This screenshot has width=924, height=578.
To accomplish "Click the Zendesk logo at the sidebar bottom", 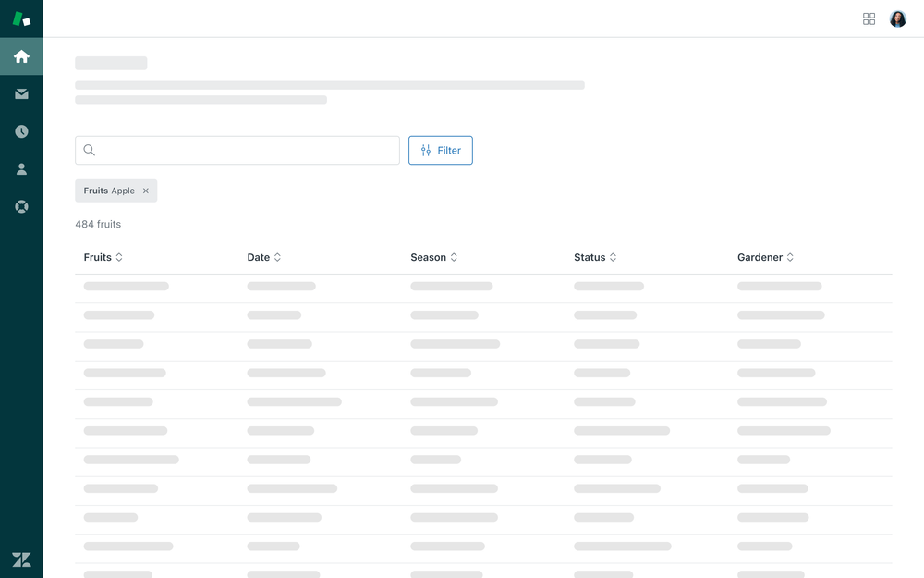I will [x=20, y=560].
